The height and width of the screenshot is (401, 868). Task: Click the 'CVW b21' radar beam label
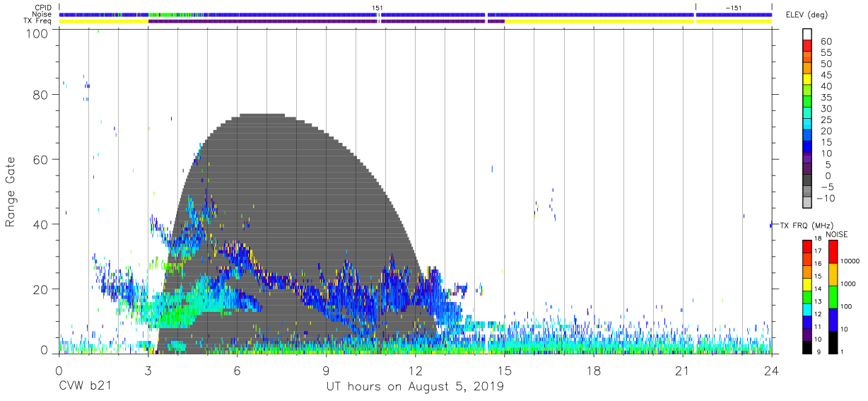point(83,387)
